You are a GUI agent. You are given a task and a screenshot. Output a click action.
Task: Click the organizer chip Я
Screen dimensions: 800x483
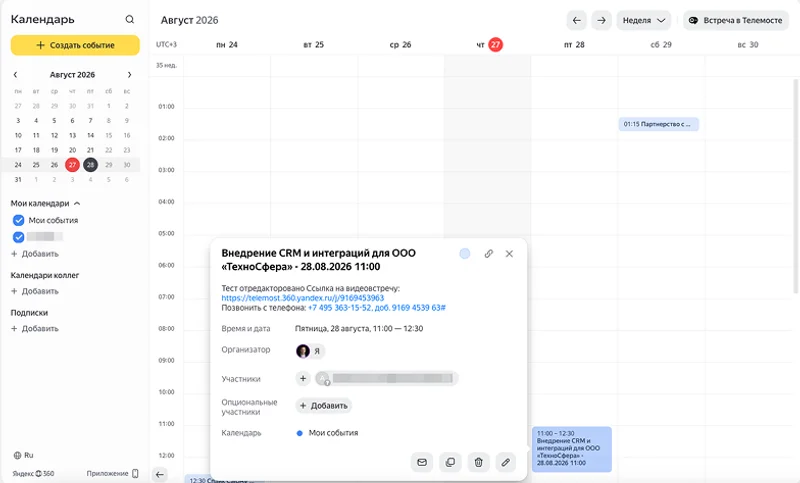click(x=310, y=351)
